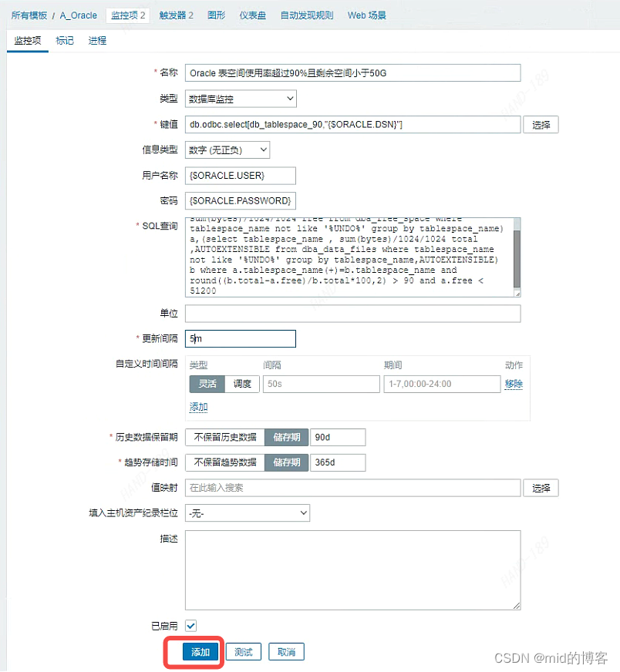Click 选择 button next to 键值
Viewport: 620px width, 672px height.
(541, 125)
